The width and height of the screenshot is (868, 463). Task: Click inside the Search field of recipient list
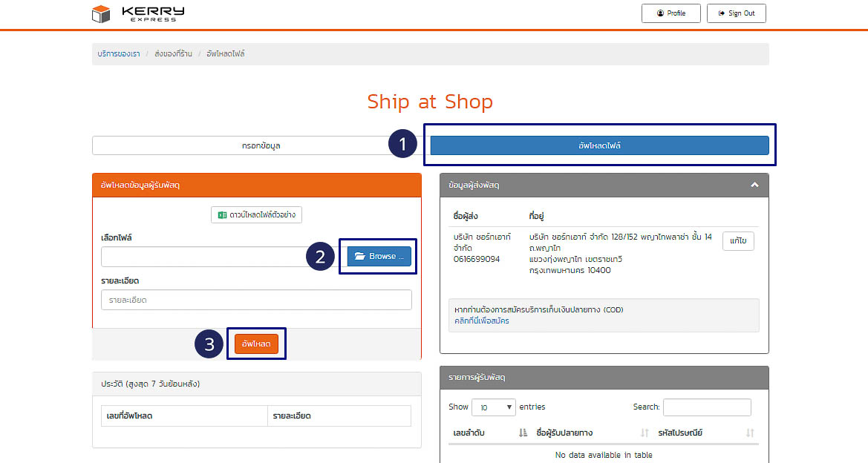(x=706, y=407)
